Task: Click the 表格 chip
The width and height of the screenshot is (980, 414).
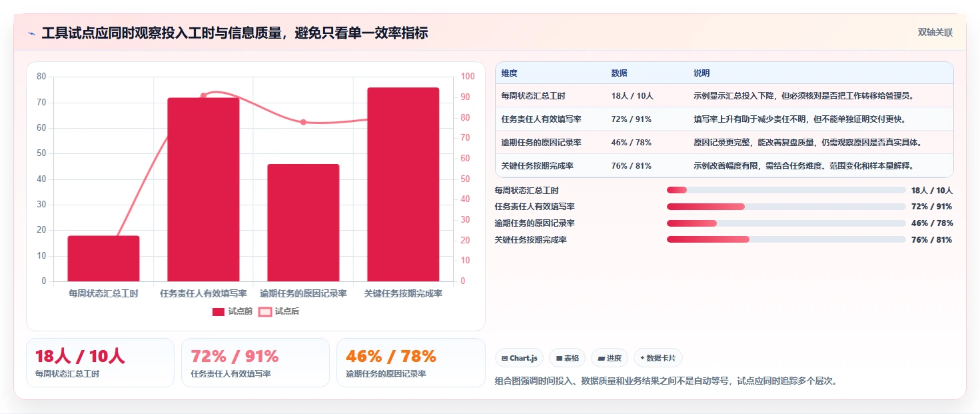Action: tap(568, 358)
